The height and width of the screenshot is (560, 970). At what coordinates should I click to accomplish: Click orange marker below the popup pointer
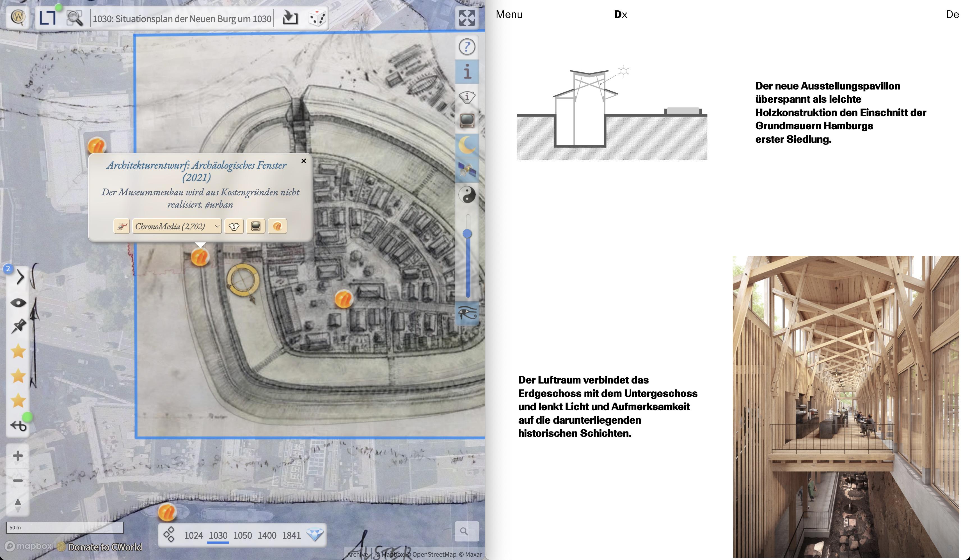click(200, 257)
